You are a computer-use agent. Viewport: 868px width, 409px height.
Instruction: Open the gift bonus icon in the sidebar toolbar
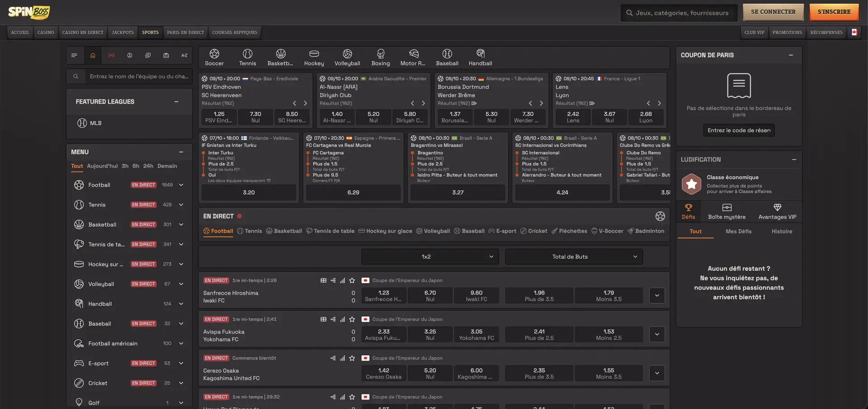click(166, 55)
